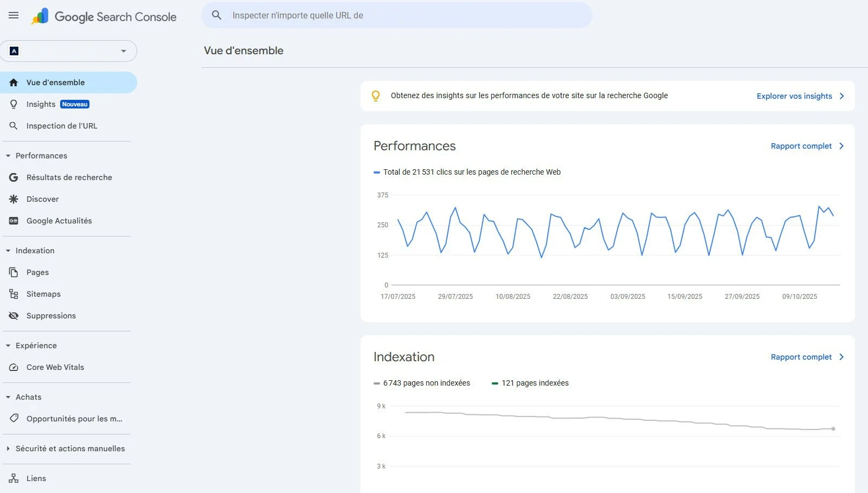Click the URL inspection search field

[397, 15]
